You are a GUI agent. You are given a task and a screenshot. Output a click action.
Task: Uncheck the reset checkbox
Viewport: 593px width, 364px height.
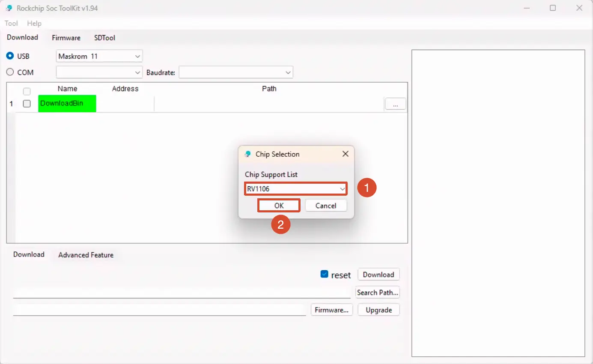pos(324,274)
